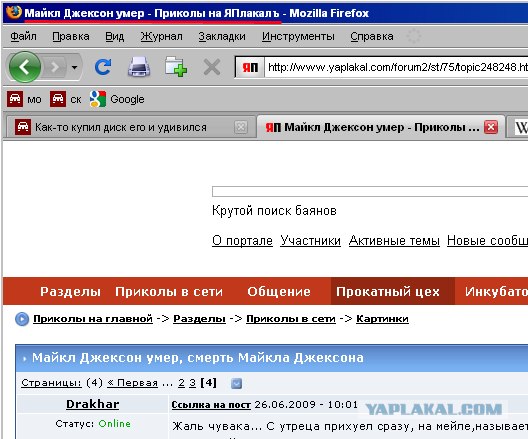Follow the 'Картинки' breadcrumb link
This screenshot has height=439, width=528.
click(383, 319)
